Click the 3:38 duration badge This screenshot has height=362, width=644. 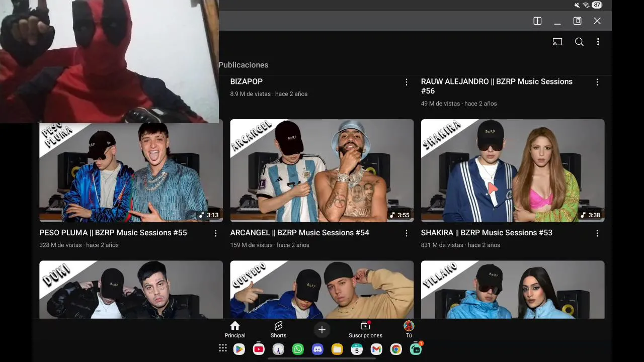[x=590, y=215]
